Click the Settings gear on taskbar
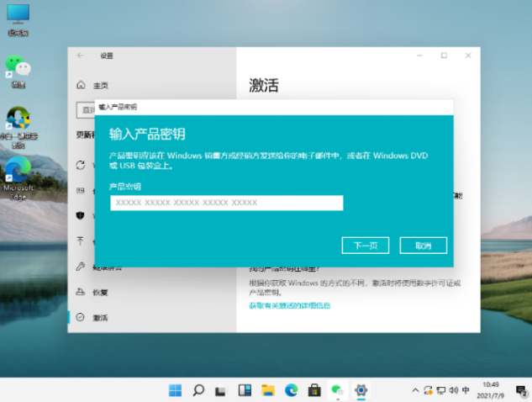532x402 pixels. coord(361,390)
